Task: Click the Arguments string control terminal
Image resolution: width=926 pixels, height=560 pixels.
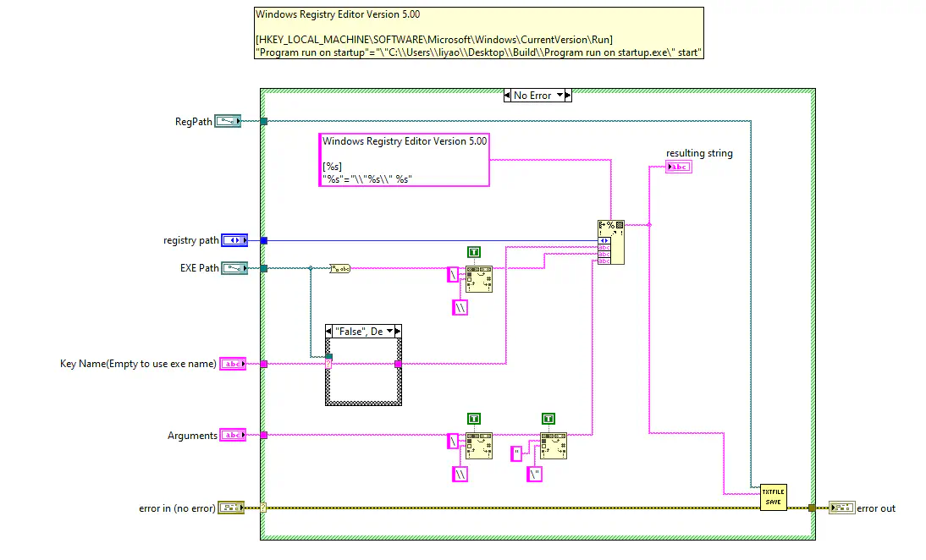Action: click(x=233, y=435)
